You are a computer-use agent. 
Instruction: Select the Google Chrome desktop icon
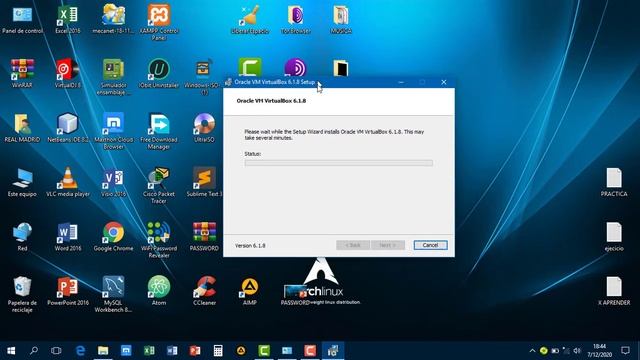(113, 237)
